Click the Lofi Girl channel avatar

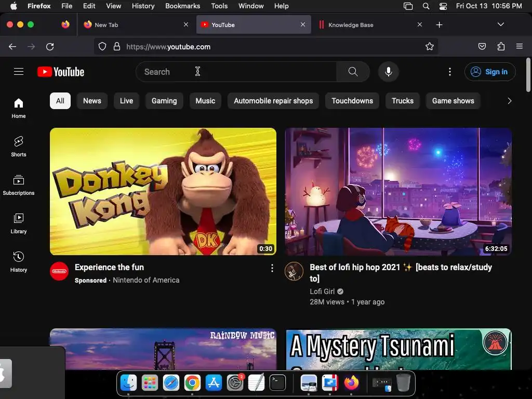(294, 271)
